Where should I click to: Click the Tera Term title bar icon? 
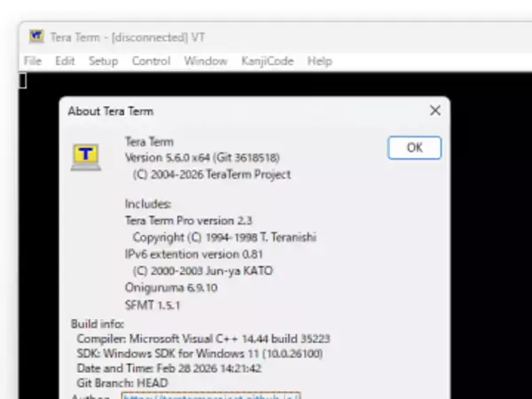(x=36, y=36)
